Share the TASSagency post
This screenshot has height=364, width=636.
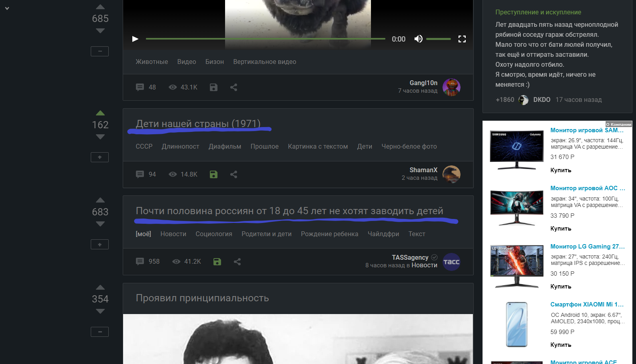[237, 262]
